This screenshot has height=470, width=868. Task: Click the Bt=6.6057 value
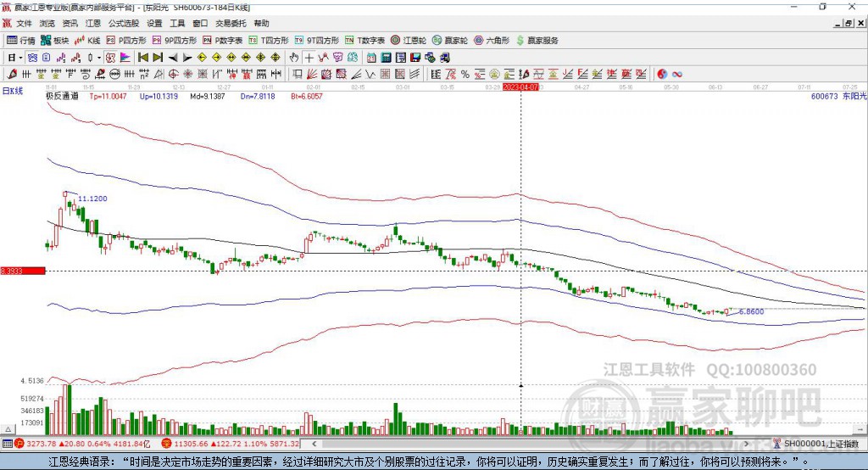[x=307, y=96]
